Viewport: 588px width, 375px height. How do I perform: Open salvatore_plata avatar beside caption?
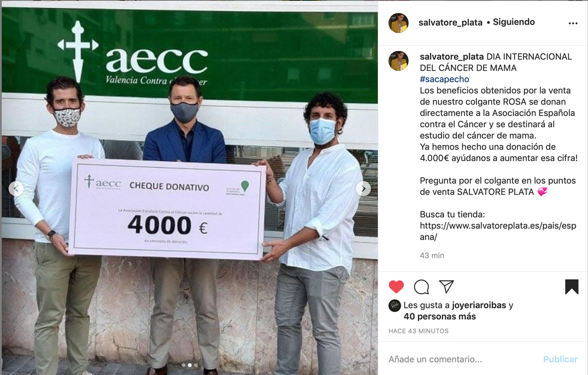pyautogui.click(x=398, y=61)
